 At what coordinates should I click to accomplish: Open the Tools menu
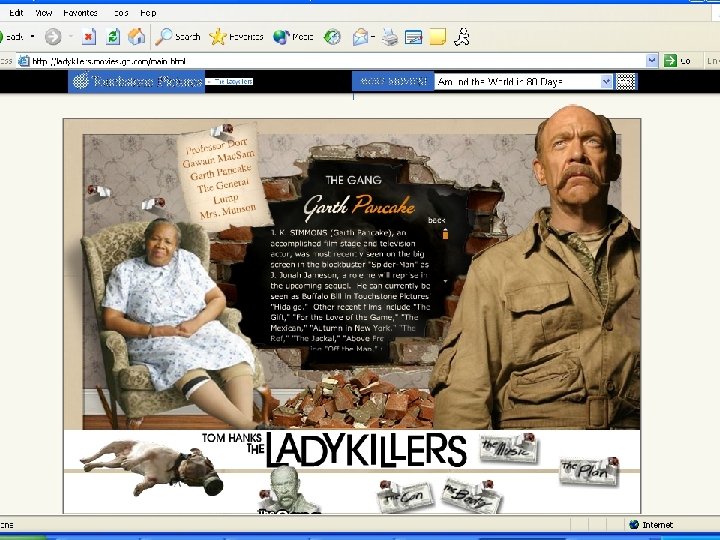(120, 13)
